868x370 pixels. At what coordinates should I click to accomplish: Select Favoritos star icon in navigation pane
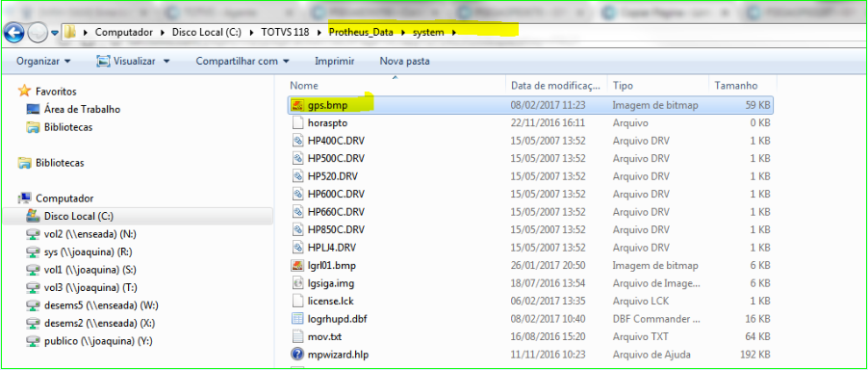[x=24, y=92]
